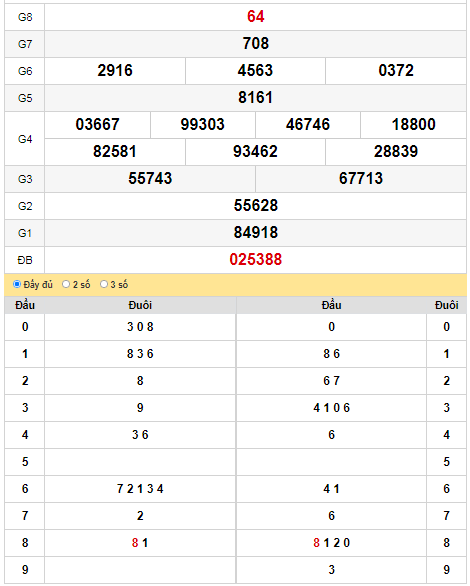Image resolution: width=470 pixels, height=586 pixels.
Task: Click the G1 result 84918
Action: [x=256, y=232]
